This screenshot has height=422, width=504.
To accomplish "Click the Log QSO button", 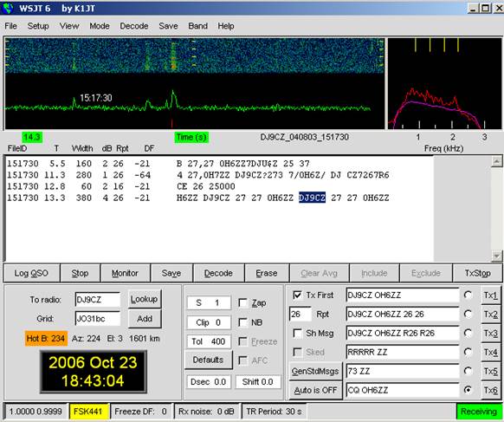I will [x=31, y=273].
